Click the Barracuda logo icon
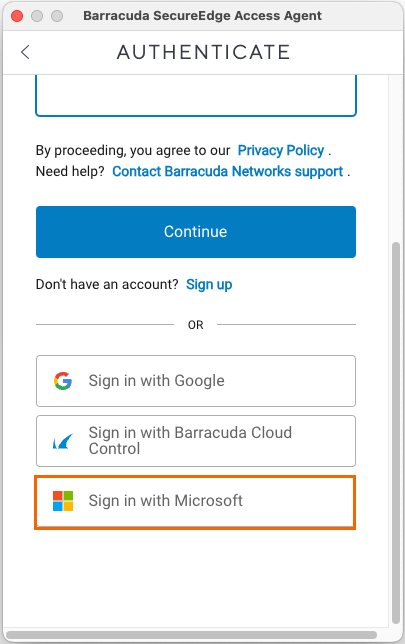This screenshot has height=644, width=405. [63, 442]
